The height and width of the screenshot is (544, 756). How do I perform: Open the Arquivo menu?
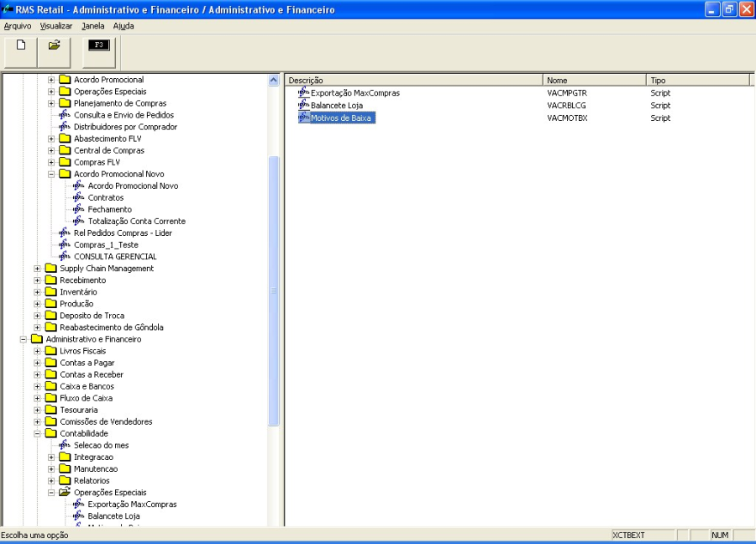[x=18, y=26]
